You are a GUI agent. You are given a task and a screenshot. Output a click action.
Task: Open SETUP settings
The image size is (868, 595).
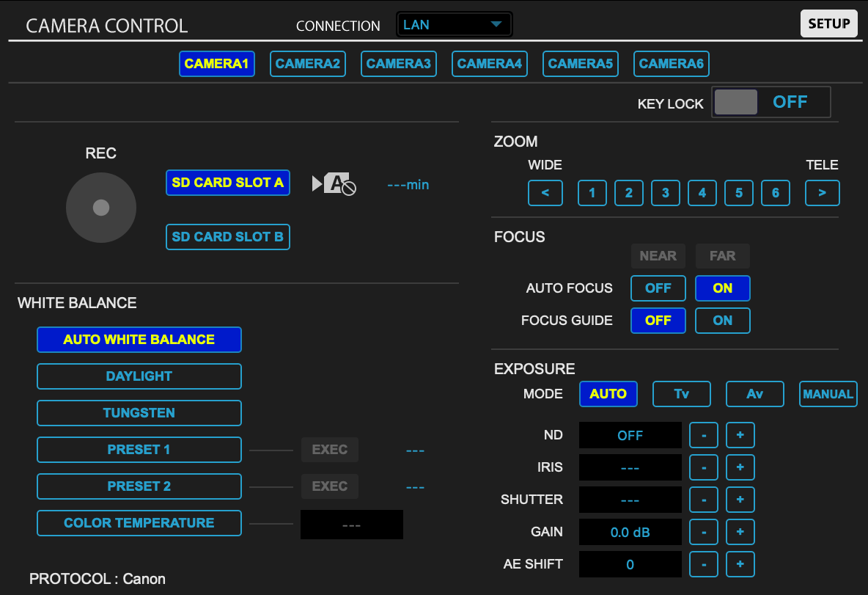[x=828, y=23]
